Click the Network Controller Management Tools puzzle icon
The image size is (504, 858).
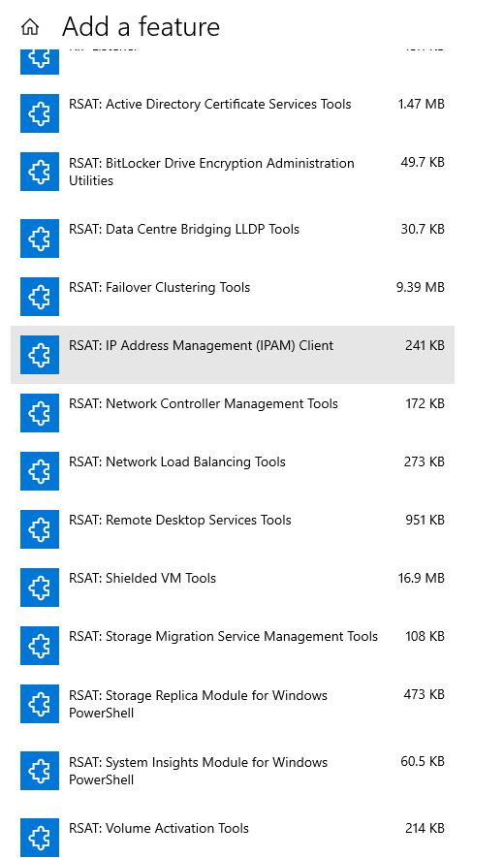pyautogui.click(x=40, y=413)
